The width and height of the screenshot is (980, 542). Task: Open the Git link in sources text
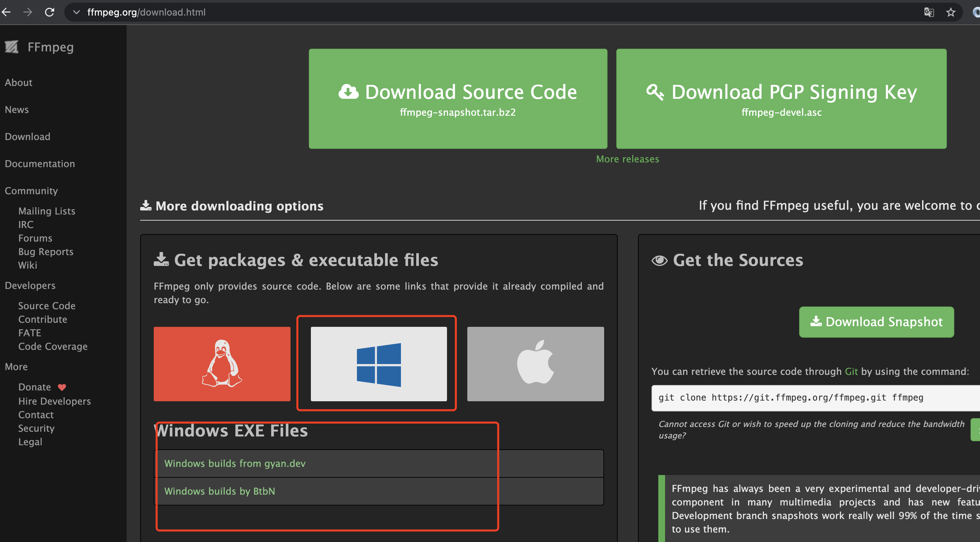click(851, 371)
